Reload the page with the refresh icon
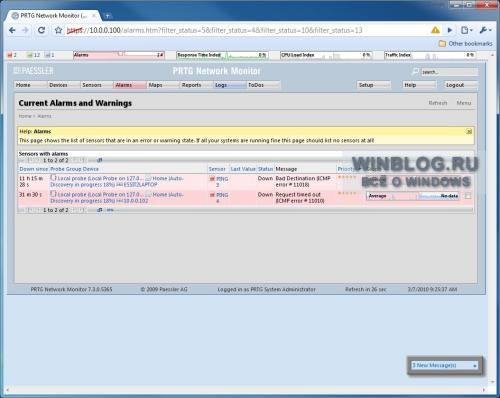Screen dimensions: 500x398 click(41, 30)
